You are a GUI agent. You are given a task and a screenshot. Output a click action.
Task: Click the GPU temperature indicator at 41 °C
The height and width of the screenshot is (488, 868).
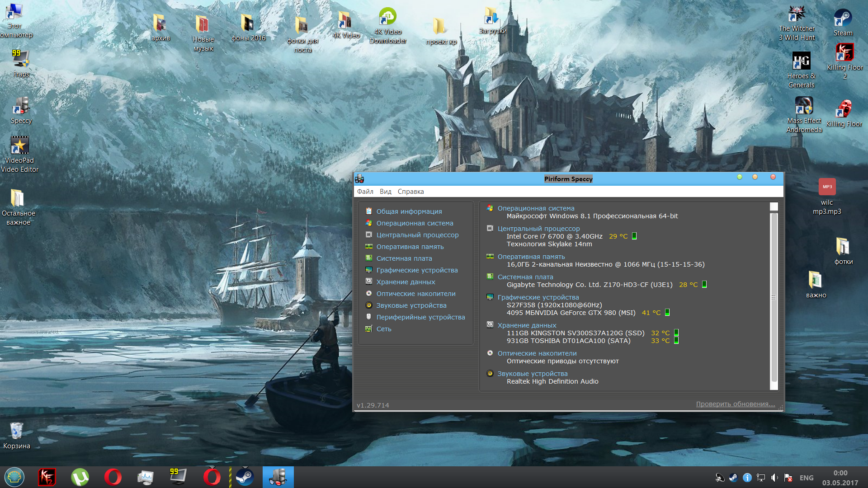667,312
